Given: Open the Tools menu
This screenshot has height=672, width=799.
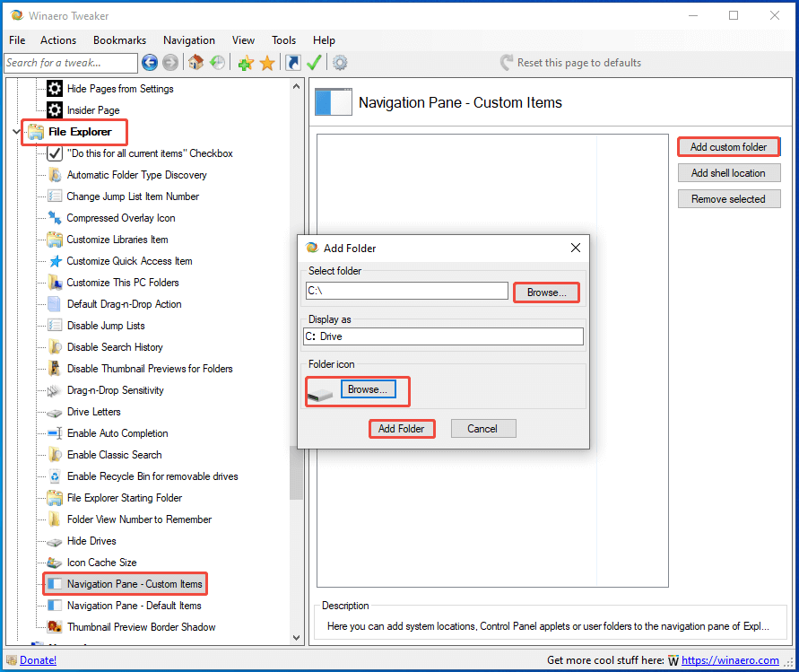Looking at the screenshot, I should point(283,40).
